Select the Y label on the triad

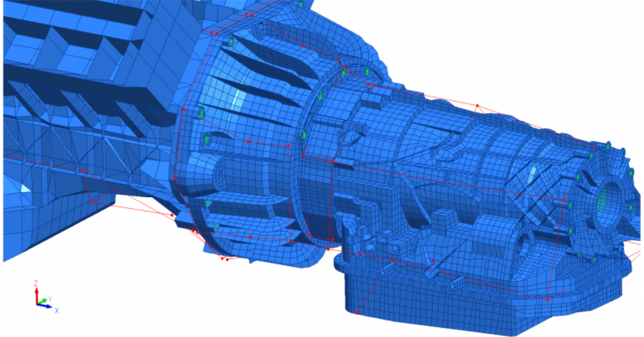[51, 298]
